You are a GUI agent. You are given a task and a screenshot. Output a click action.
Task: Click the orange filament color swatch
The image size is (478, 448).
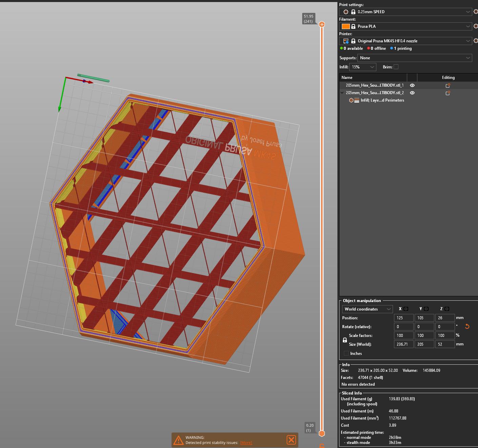(x=346, y=26)
